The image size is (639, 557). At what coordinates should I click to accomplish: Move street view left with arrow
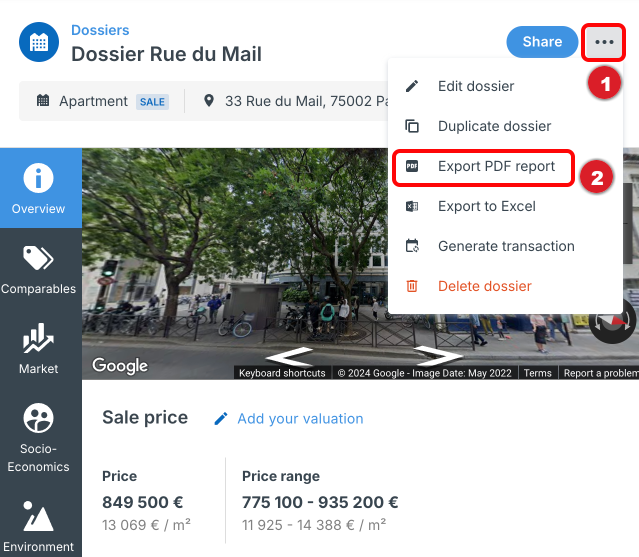pos(289,356)
